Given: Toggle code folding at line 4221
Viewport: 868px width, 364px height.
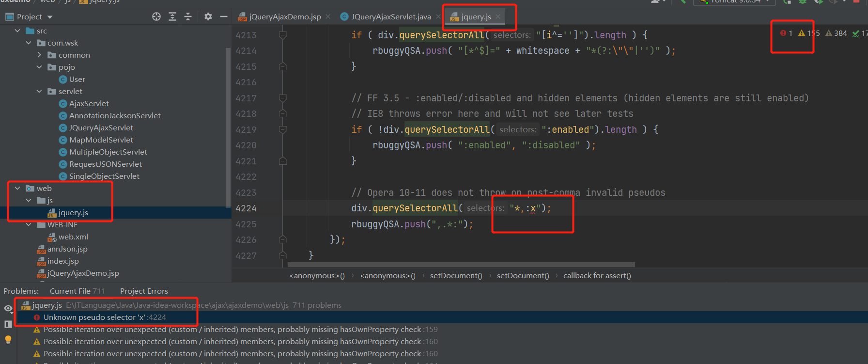Looking at the screenshot, I should [283, 161].
